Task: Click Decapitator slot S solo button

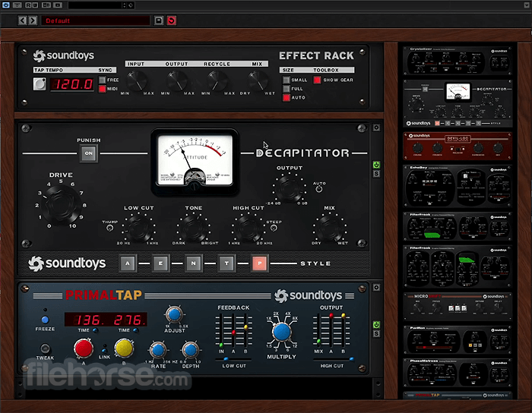Action: click(x=376, y=174)
